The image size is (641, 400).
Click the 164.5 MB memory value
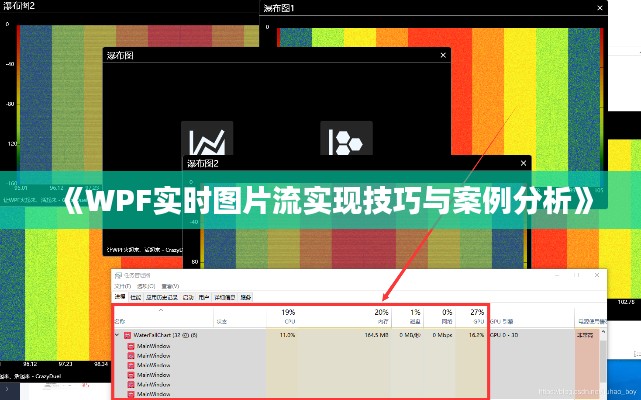377,335
